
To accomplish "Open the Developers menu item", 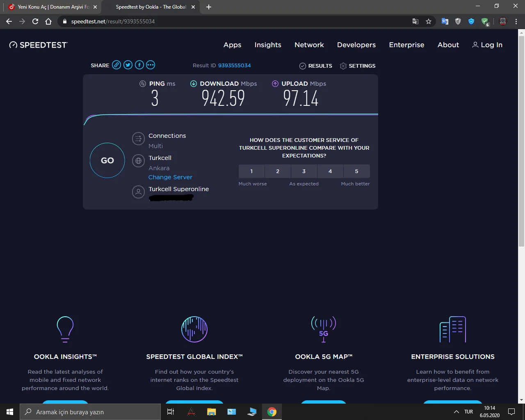I will coord(356,45).
